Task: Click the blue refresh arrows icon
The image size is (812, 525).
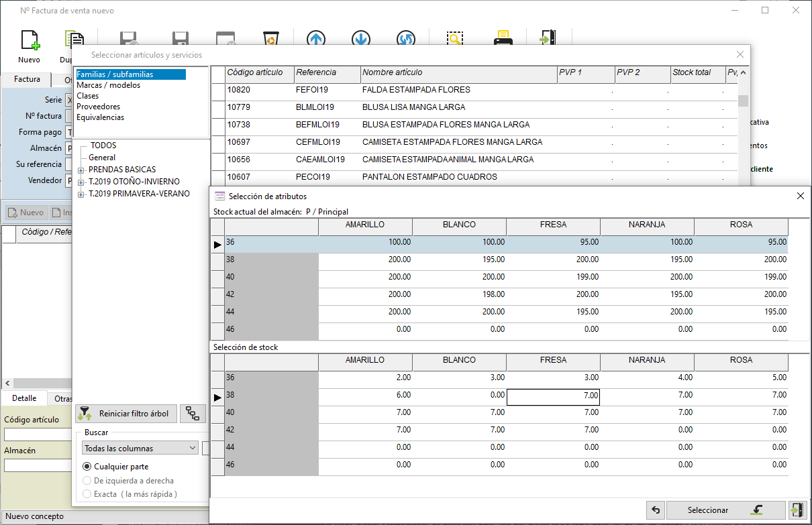Action: point(405,39)
